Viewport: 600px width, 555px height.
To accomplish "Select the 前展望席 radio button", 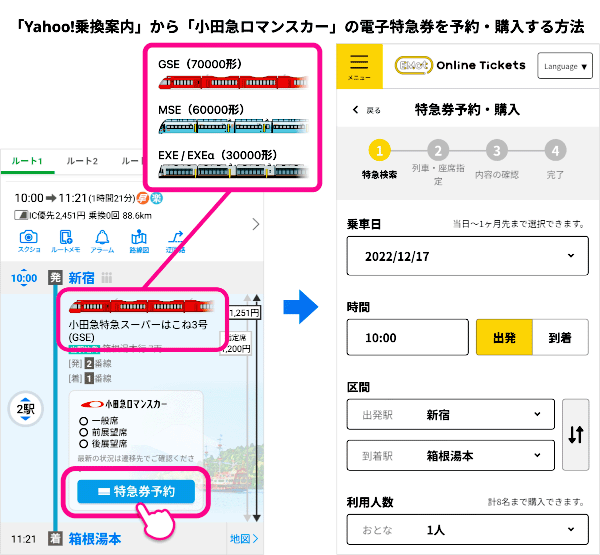I will (x=83, y=433).
